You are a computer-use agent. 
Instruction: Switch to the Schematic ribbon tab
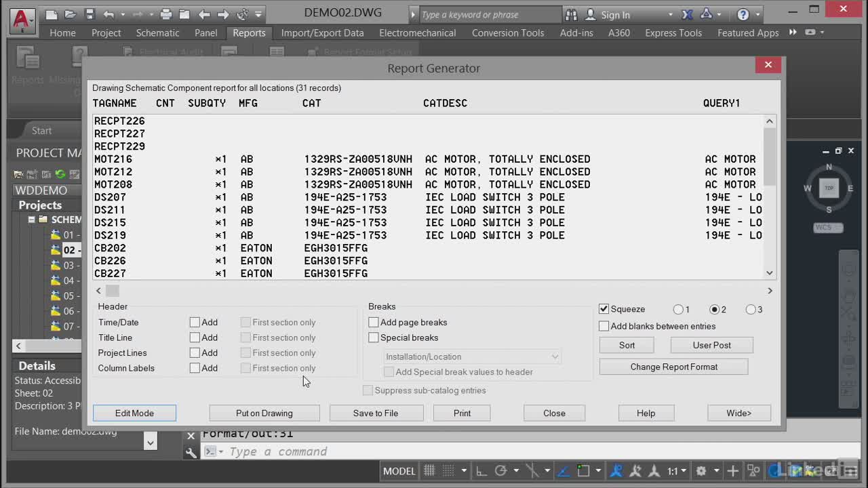click(157, 33)
